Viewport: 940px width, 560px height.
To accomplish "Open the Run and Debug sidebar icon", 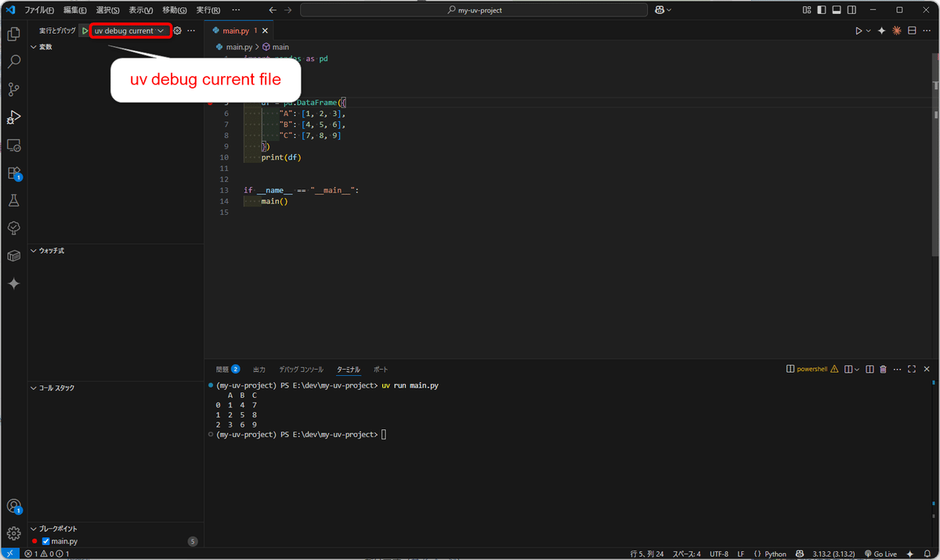I will (x=13, y=117).
